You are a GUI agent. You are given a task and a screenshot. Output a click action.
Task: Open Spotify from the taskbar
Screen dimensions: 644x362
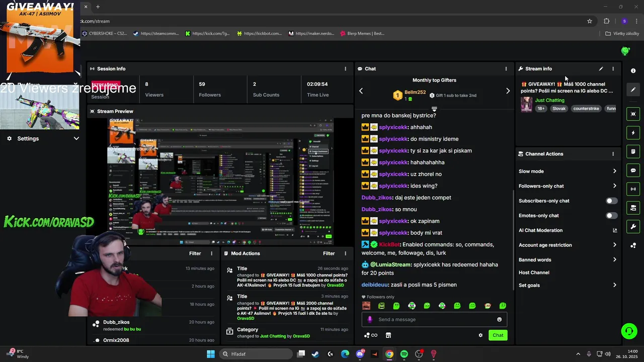pyautogui.click(x=404, y=354)
